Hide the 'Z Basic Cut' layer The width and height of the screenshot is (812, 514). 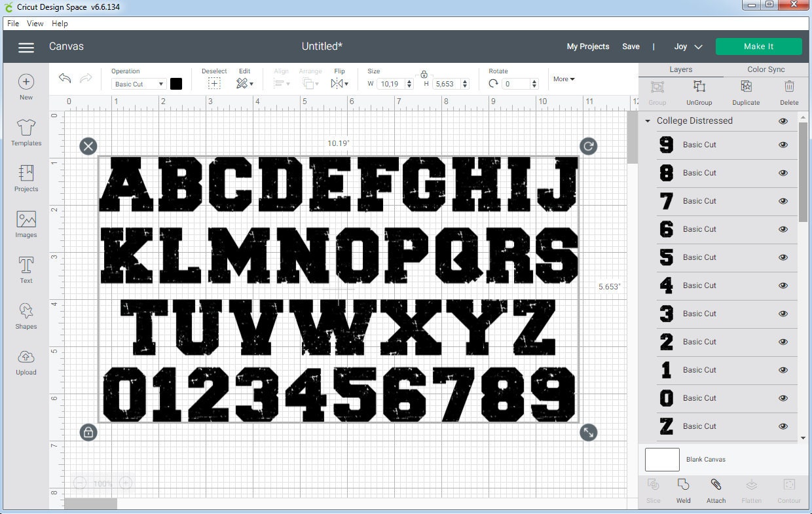tap(783, 426)
